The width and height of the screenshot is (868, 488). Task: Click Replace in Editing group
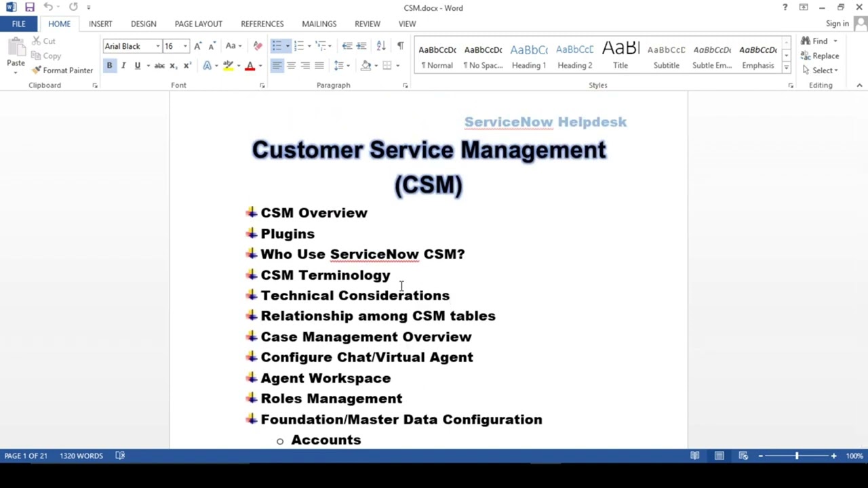(820, 56)
